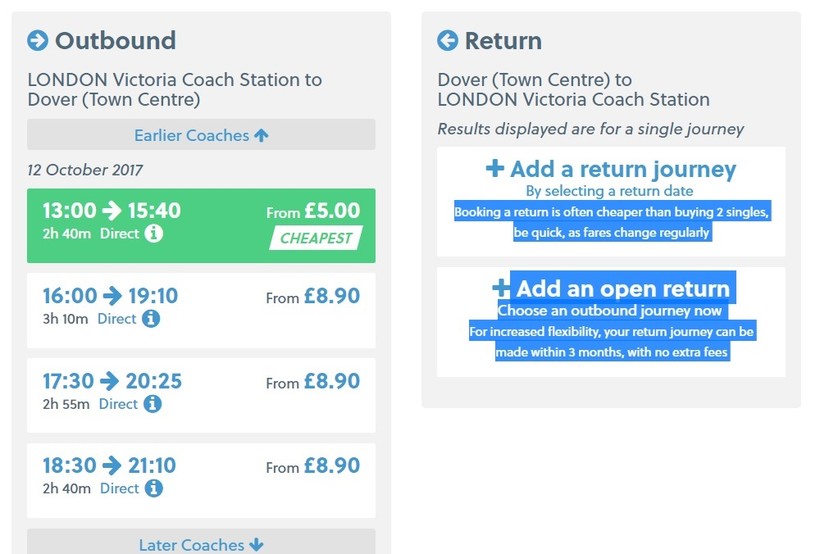820x554 pixels.
Task: Click the CHEAPEST badge
Action: (316, 238)
